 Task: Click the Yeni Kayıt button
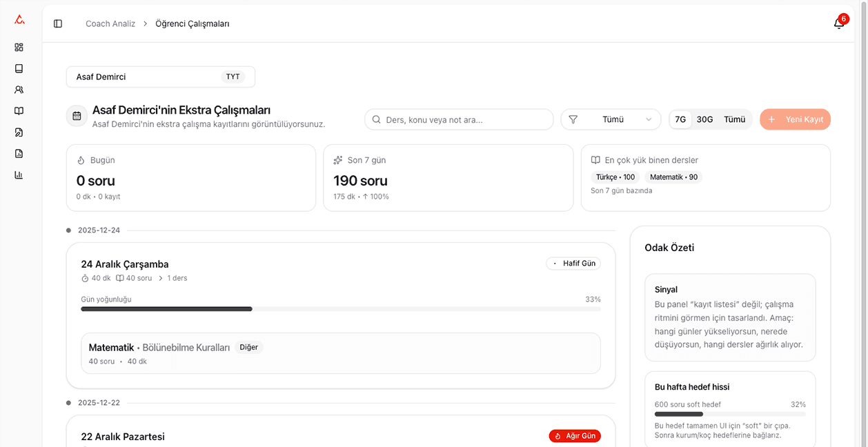coord(795,119)
